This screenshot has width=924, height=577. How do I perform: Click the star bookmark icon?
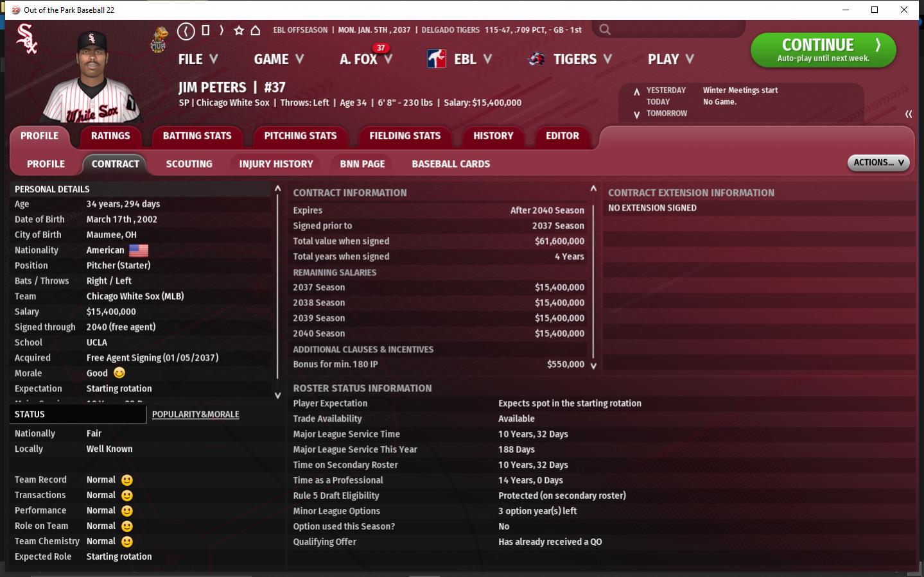point(239,31)
